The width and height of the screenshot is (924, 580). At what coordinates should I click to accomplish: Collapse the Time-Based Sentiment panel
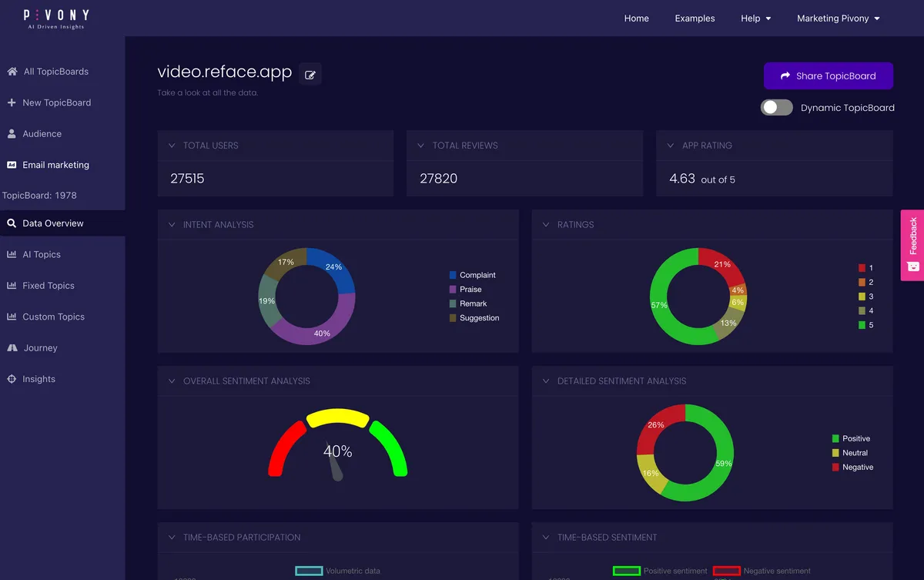pos(545,538)
